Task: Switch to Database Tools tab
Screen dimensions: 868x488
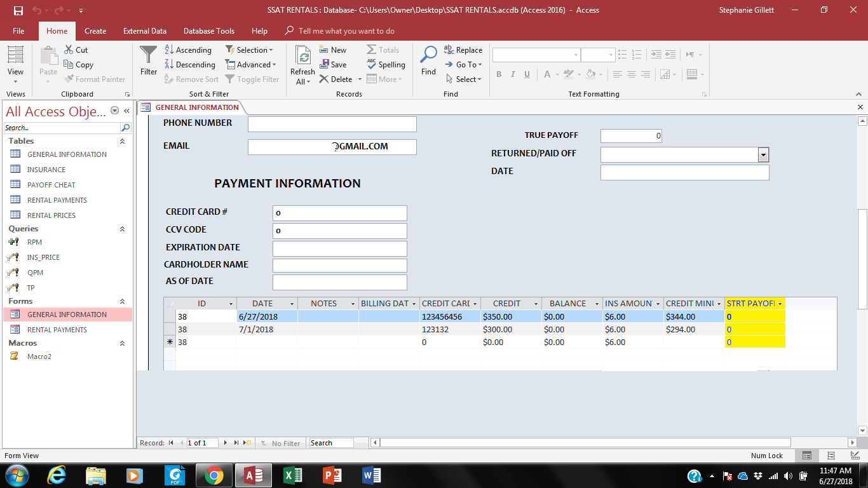Action: 209,30
